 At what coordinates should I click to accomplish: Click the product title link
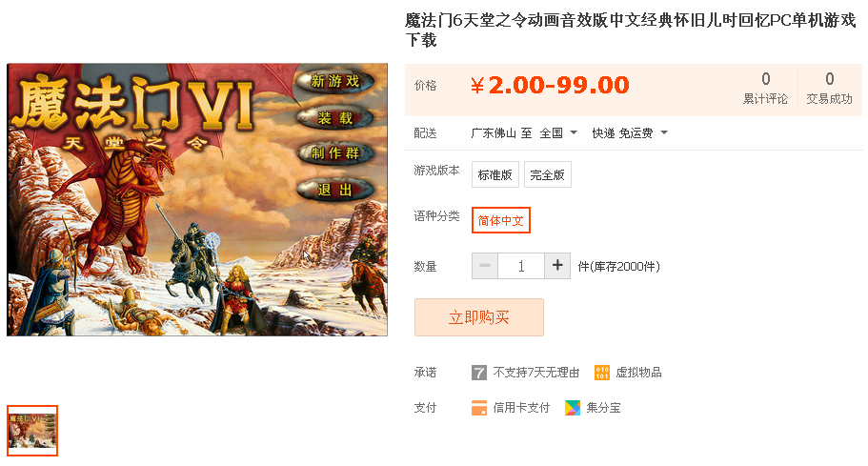(630, 30)
